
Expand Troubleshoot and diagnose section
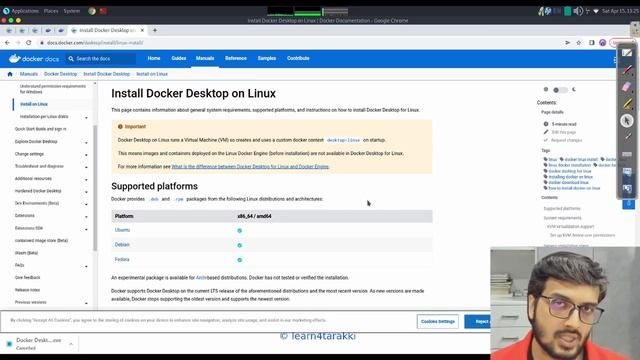pyautogui.click(x=86, y=167)
